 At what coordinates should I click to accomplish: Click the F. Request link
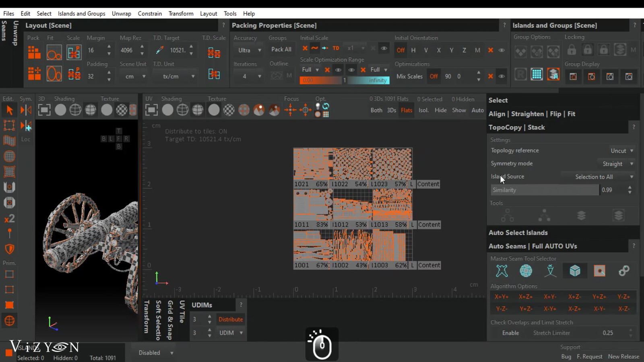tap(589, 356)
